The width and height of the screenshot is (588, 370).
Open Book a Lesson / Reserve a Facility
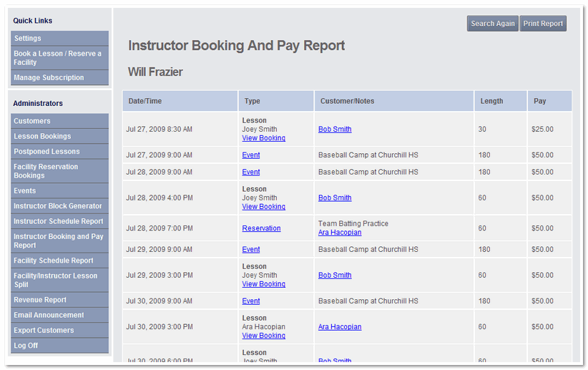59,58
